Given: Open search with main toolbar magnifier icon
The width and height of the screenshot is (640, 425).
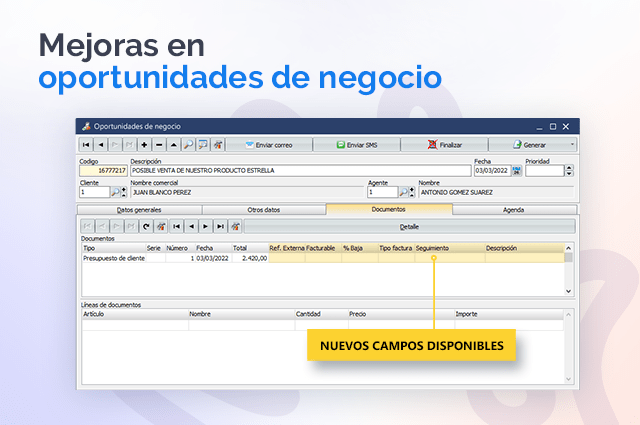Looking at the screenshot, I should [188, 145].
